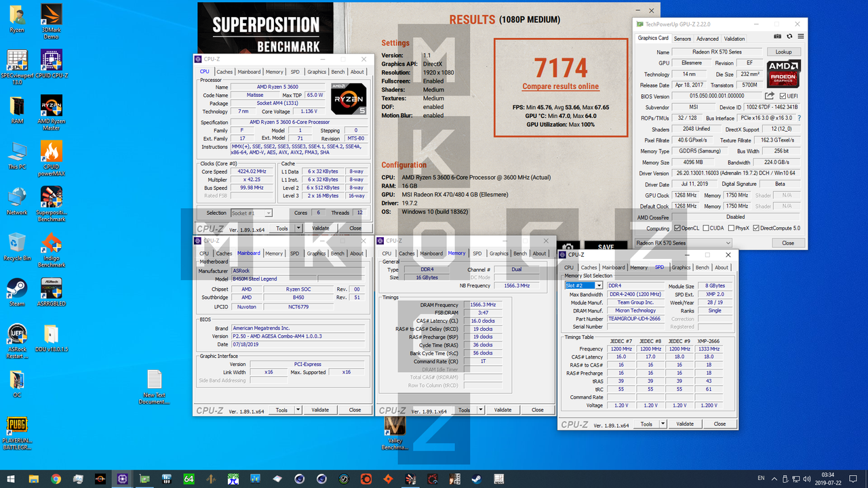Open GPU-Z hamburger menu icon
The height and width of the screenshot is (488, 868).
click(801, 36)
